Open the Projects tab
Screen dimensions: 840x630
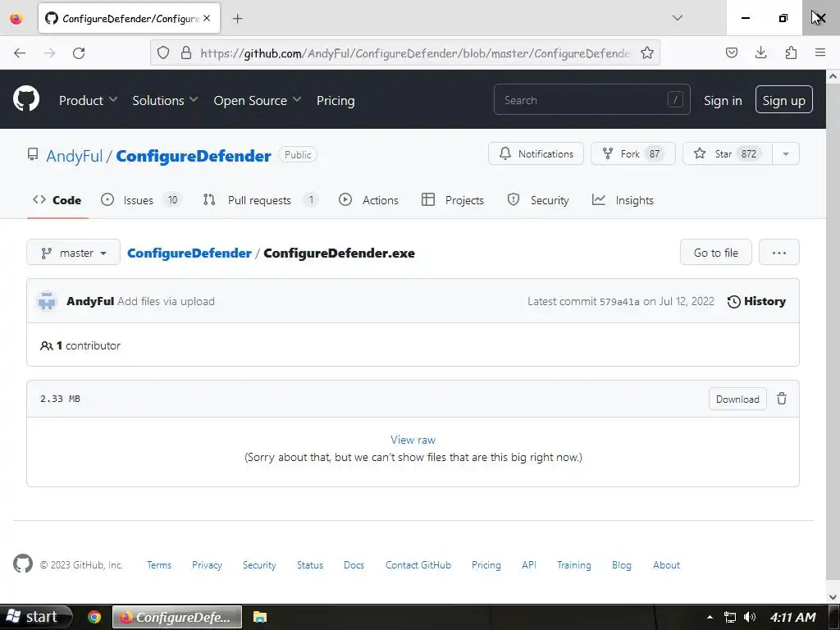(x=453, y=200)
